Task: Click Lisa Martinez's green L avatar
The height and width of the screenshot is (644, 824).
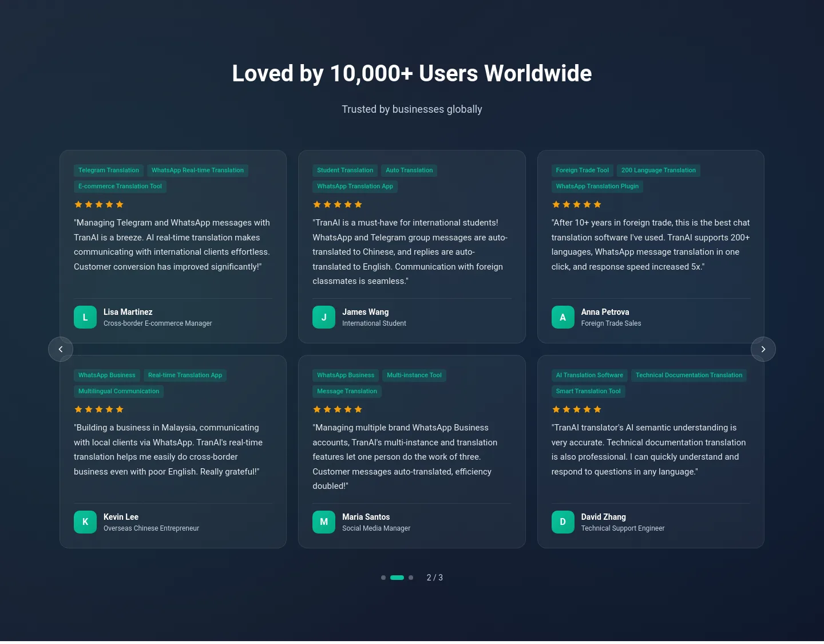Action: click(85, 317)
